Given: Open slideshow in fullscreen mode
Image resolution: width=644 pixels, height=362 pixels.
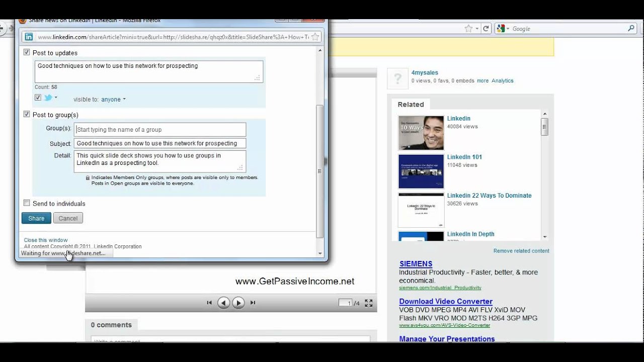Looking at the screenshot, I should pos(369,303).
